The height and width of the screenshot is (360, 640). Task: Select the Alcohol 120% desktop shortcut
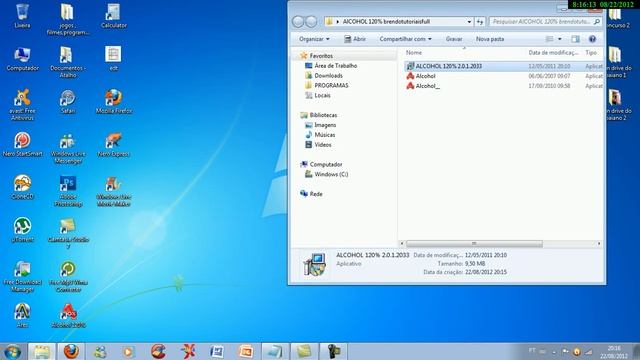coord(68,316)
